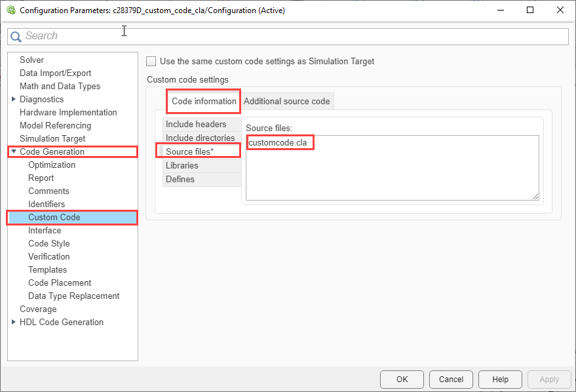Screen dimensions: 576x392
Task: Enable same custom code settings as Simulation Target
Action: tap(151, 61)
